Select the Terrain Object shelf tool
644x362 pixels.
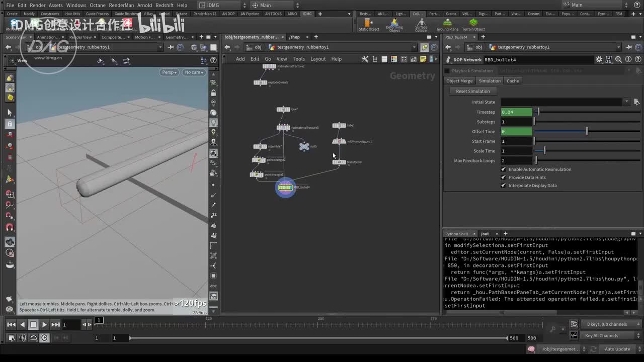(x=473, y=25)
